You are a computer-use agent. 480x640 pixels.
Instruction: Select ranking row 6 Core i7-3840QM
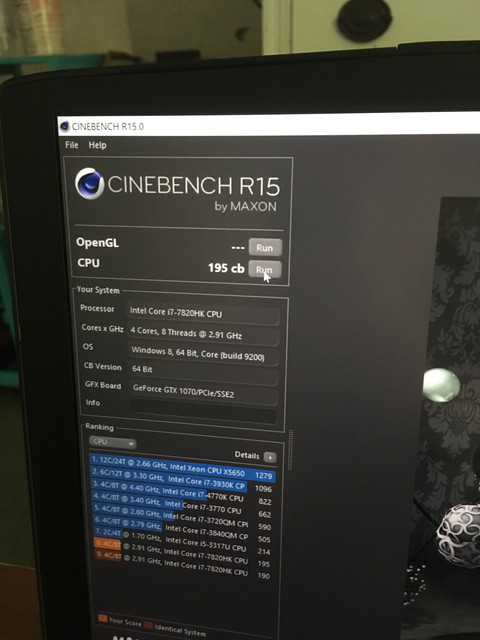182,531
